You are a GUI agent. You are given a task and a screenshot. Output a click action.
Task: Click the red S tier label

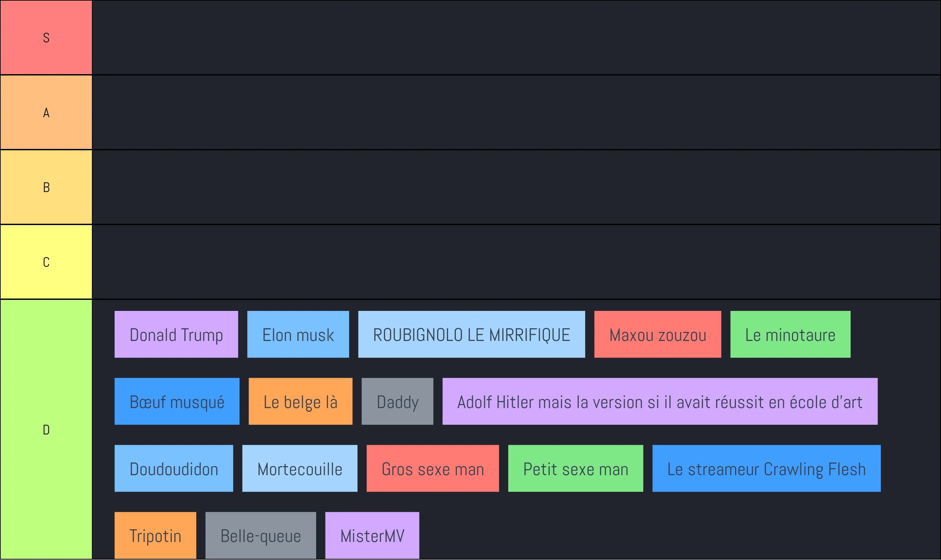click(x=46, y=37)
